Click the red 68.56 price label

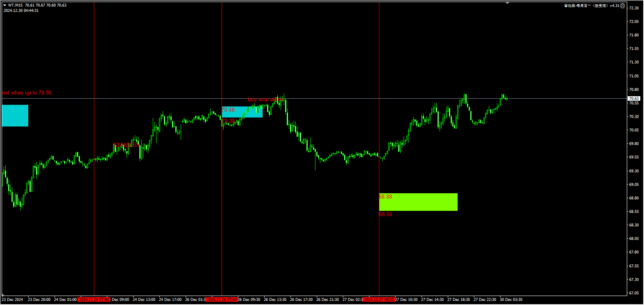point(385,214)
